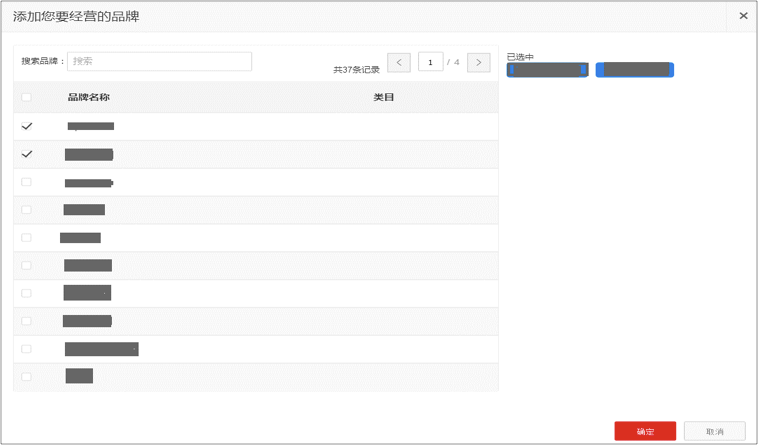The height and width of the screenshot is (445, 758).
Task: Check the last brand row checkbox
Action: point(27,377)
